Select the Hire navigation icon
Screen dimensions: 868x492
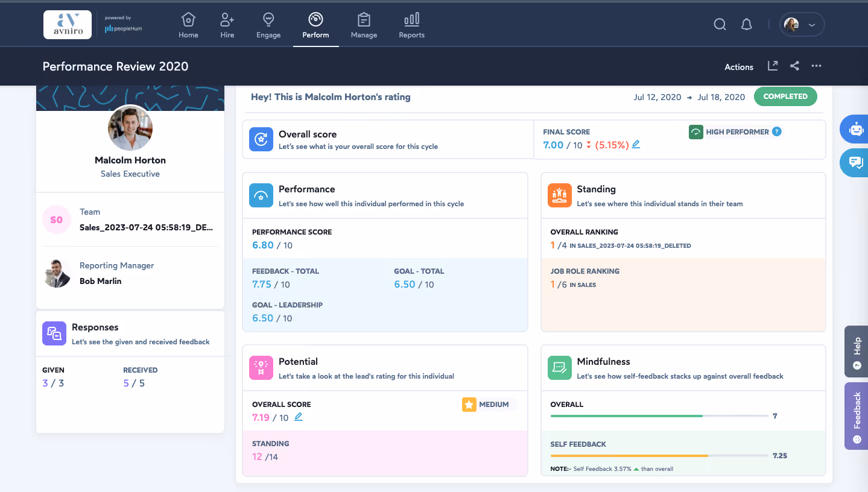[227, 20]
